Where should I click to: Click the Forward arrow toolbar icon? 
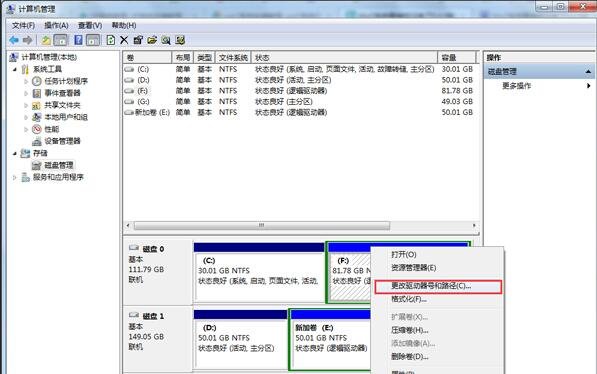click(27, 40)
